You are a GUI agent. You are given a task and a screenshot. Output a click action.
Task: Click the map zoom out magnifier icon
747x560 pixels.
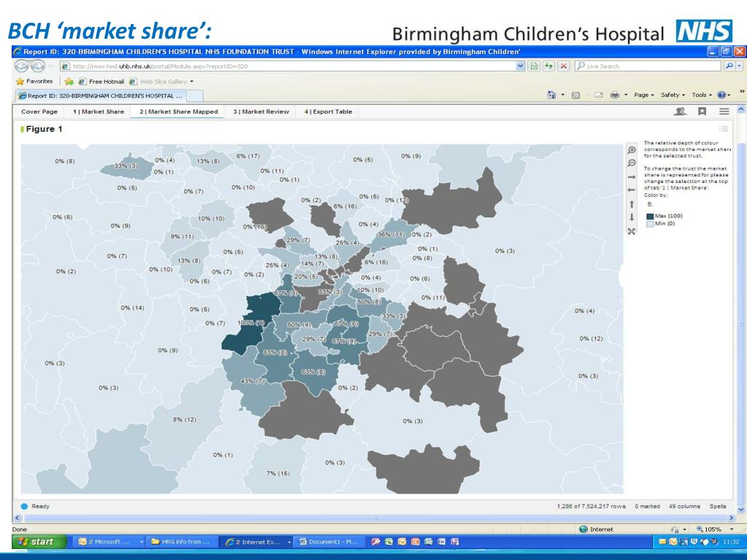[x=632, y=163]
